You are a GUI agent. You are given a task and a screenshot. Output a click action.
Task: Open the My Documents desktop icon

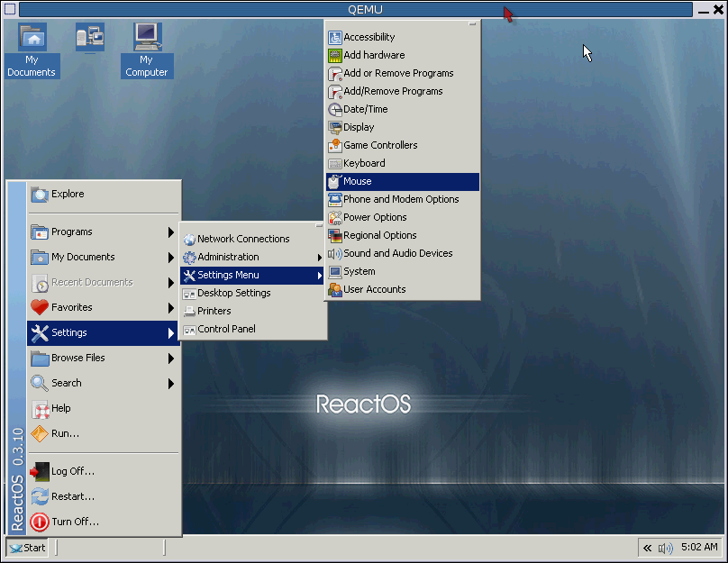pyautogui.click(x=32, y=50)
